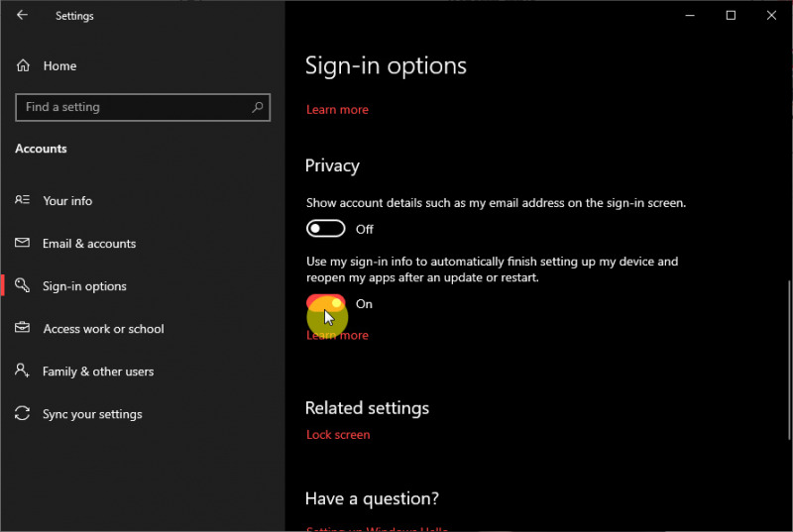Turn off the use my sign-in info toggle

click(x=325, y=303)
